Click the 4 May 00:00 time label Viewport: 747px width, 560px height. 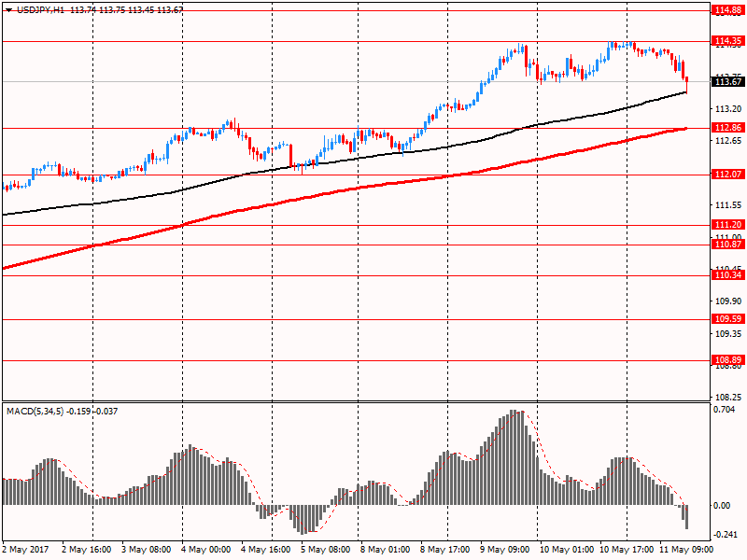tap(206, 550)
